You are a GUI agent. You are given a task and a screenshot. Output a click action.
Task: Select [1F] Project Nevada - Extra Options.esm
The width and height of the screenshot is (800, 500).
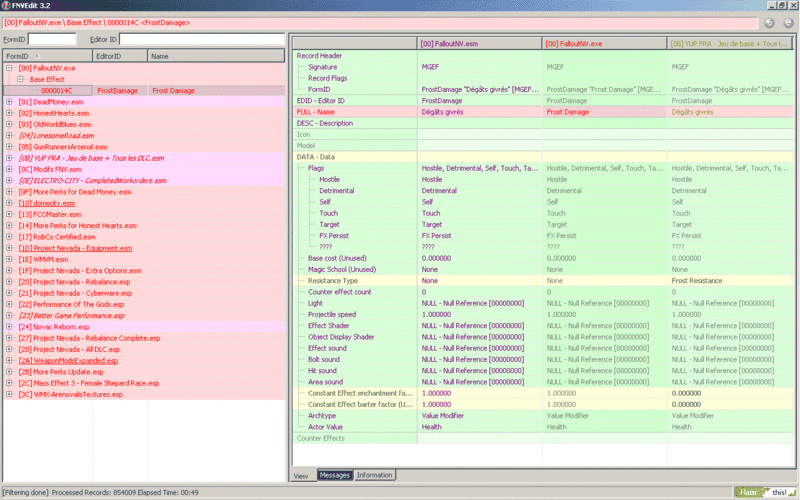click(x=80, y=270)
